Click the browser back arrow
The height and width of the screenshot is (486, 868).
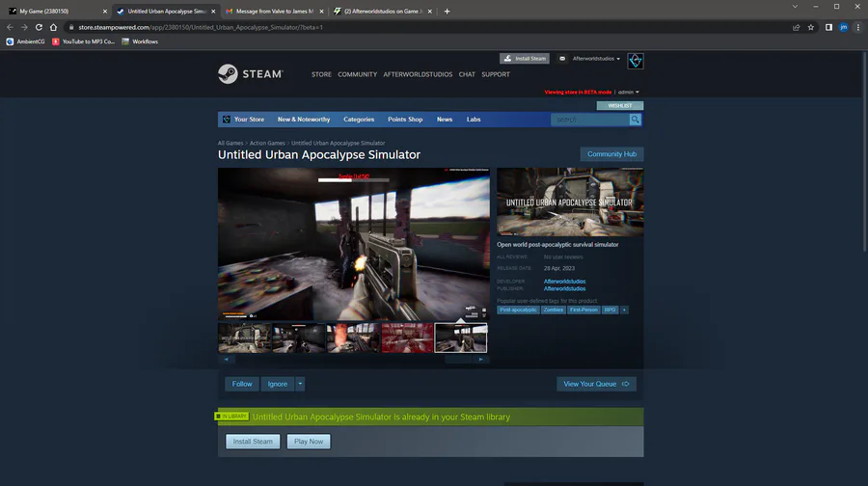point(10,27)
